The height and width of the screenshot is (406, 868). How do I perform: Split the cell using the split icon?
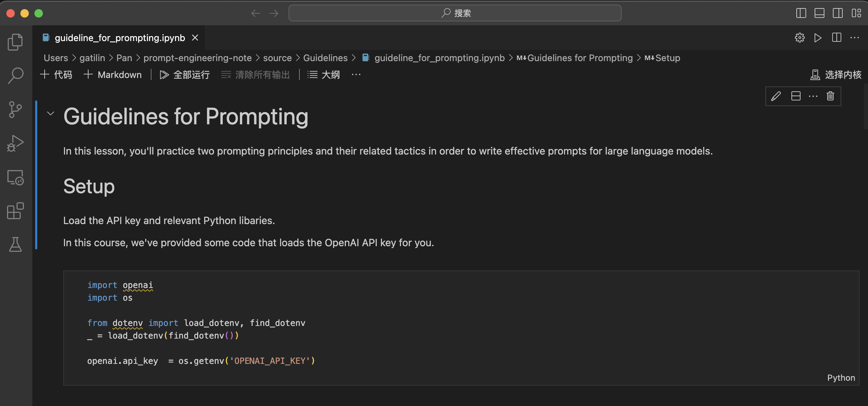click(796, 96)
